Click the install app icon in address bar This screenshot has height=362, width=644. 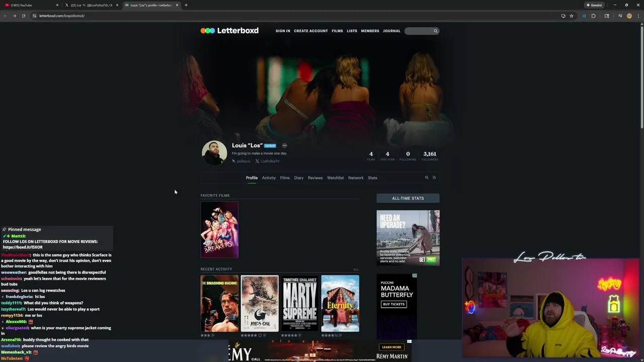(x=563, y=16)
